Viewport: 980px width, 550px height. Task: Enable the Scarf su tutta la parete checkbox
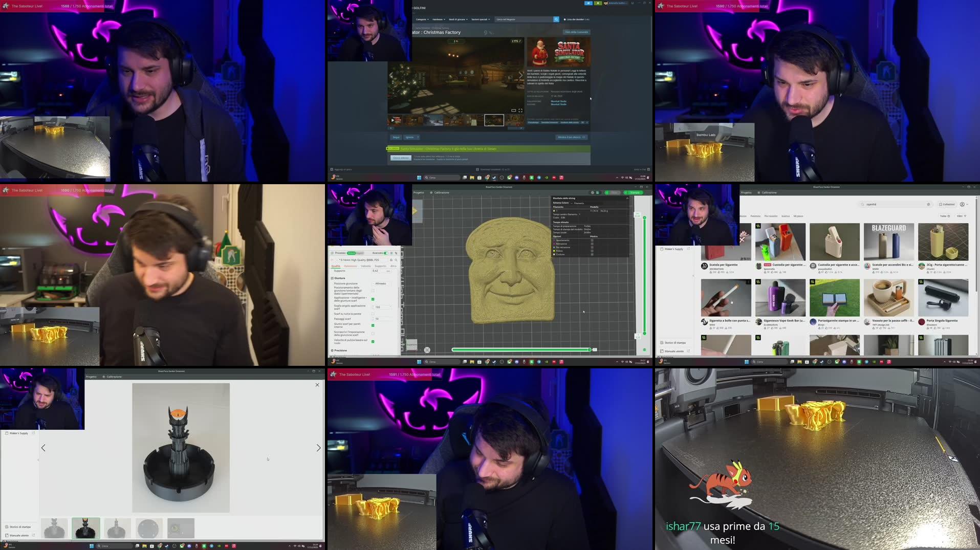pos(373,314)
